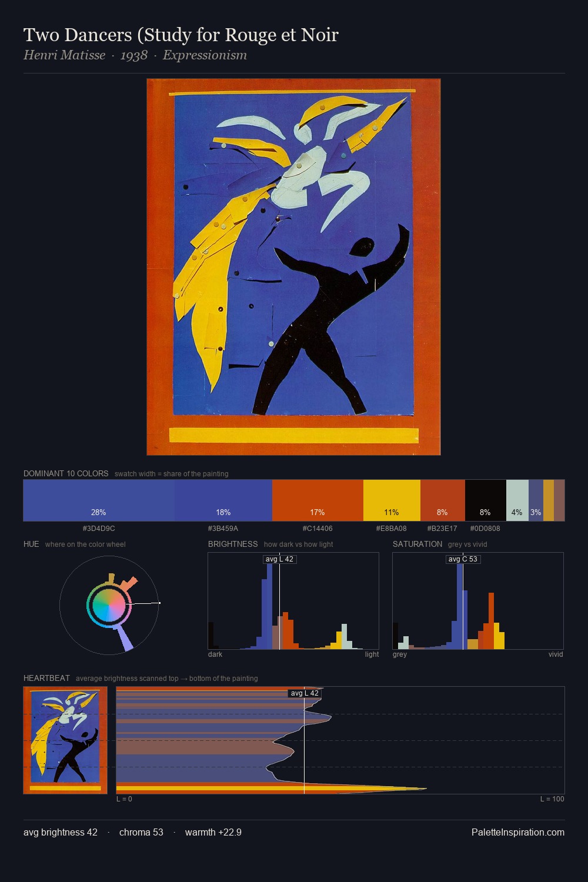Screen dimensions: 588x882
Task: Click the avg C 53 saturation label
Action: pyautogui.click(x=463, y=559)
